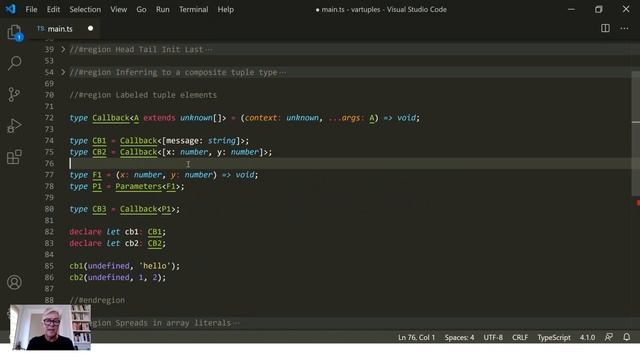Click the feedback icon in status bar
640x360 pixels.
coord(609,337)
